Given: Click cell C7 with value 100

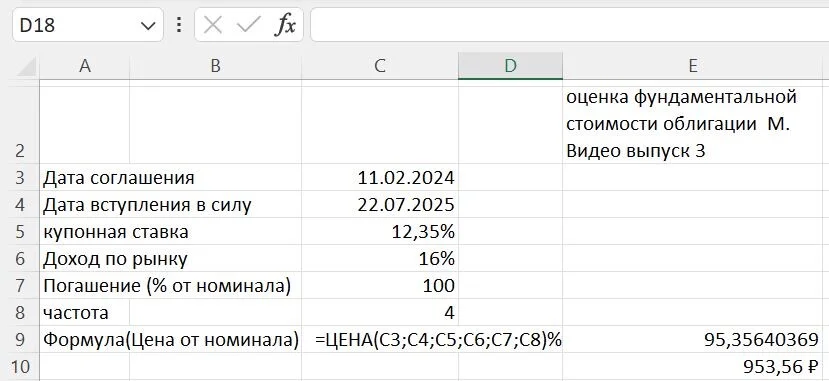Looking at the screenshot, I should (x=380, y=285).
